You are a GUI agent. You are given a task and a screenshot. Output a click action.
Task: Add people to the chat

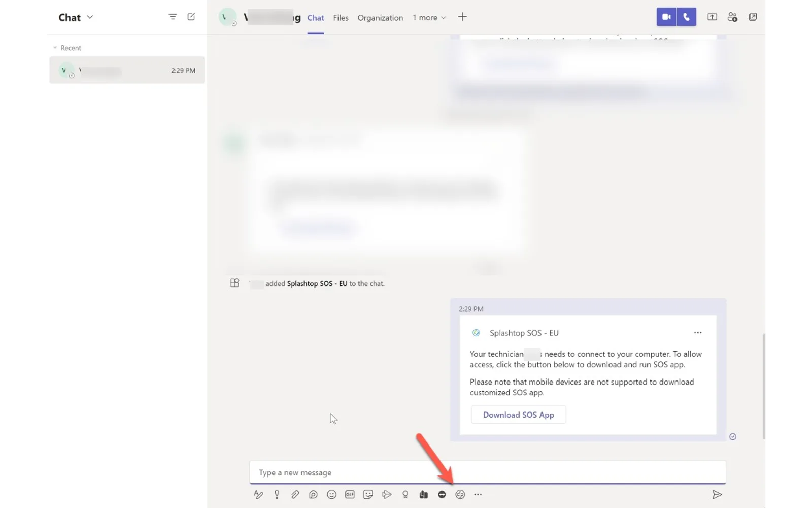coord(732,17)
